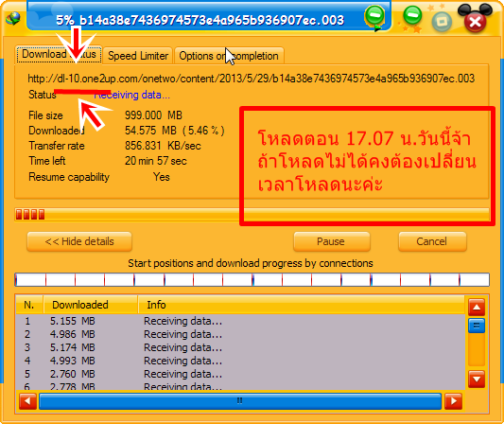The image size is (504, 424).
Task: Click the green minus badge next to filename
Action: point(374,16)
